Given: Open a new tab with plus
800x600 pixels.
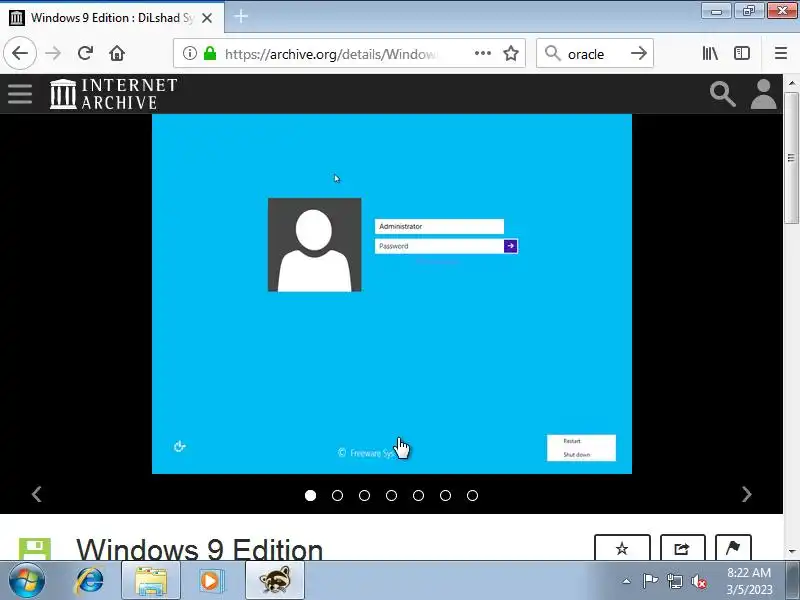Looking at the screenshot, I should tap(241, 16).
